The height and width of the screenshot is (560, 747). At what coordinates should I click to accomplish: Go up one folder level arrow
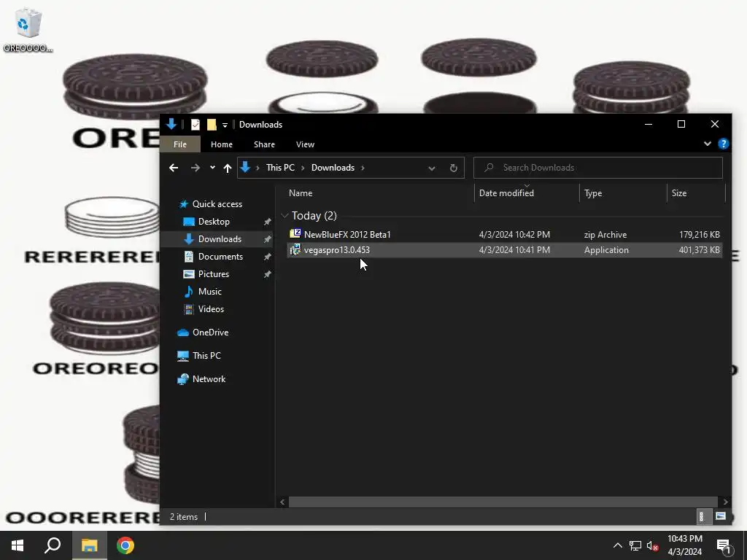(x=228, y=168)
